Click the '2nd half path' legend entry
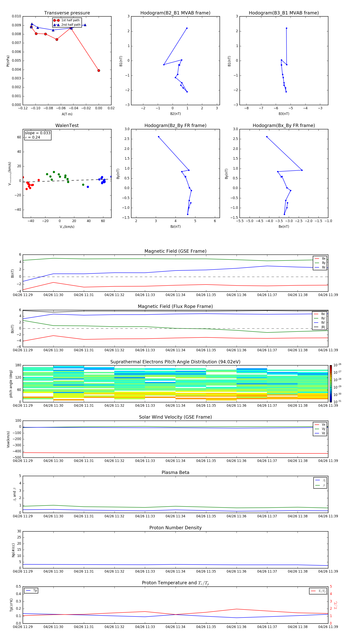 pyautogui.click(x=67, y=25)
